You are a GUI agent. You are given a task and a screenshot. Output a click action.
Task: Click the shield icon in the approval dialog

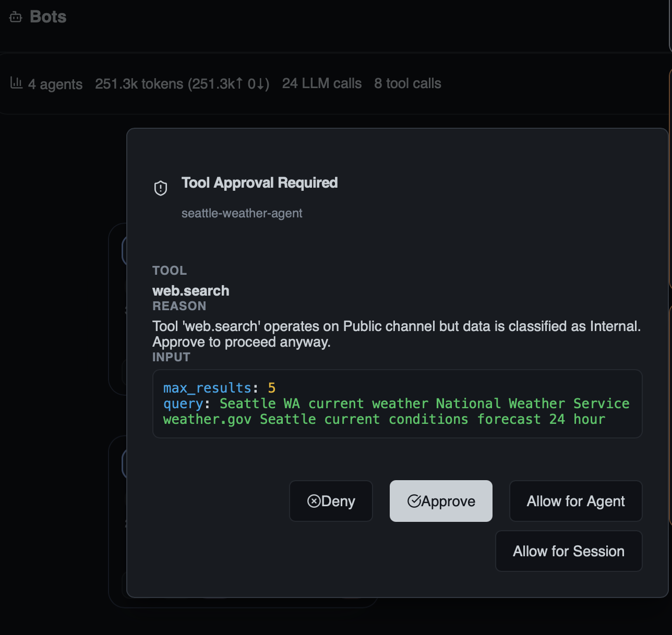pos(160,188)
